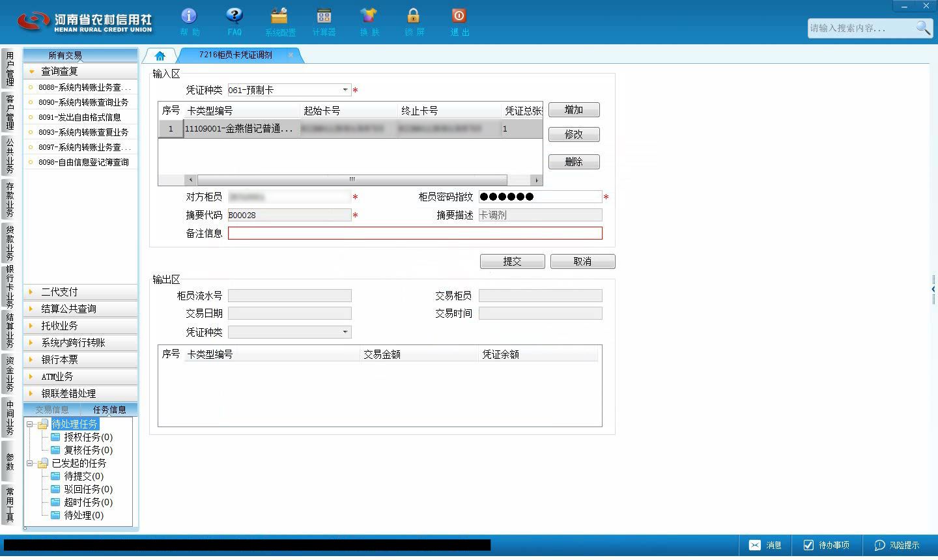The height and width of the screenshot is (560, 938).
Task: Launch the 计算器 calculator icon
Action: pyautogui.click(x=324, y=21)
